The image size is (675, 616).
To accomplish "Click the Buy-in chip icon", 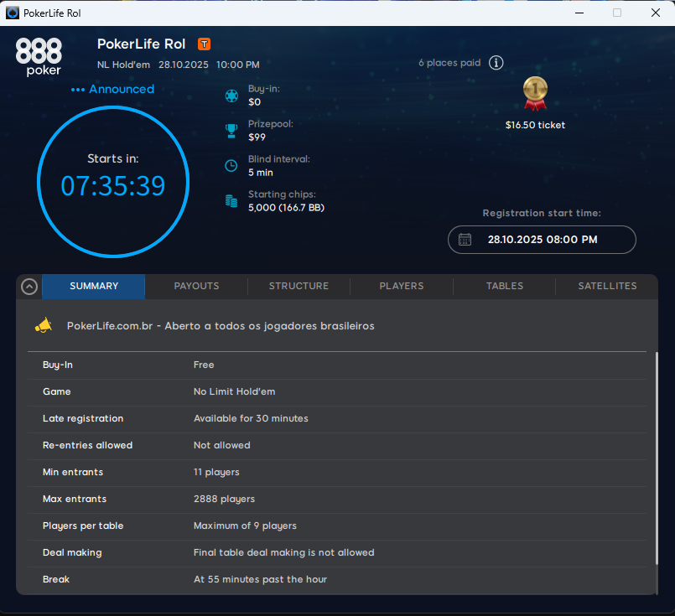I will coord(231,96).
